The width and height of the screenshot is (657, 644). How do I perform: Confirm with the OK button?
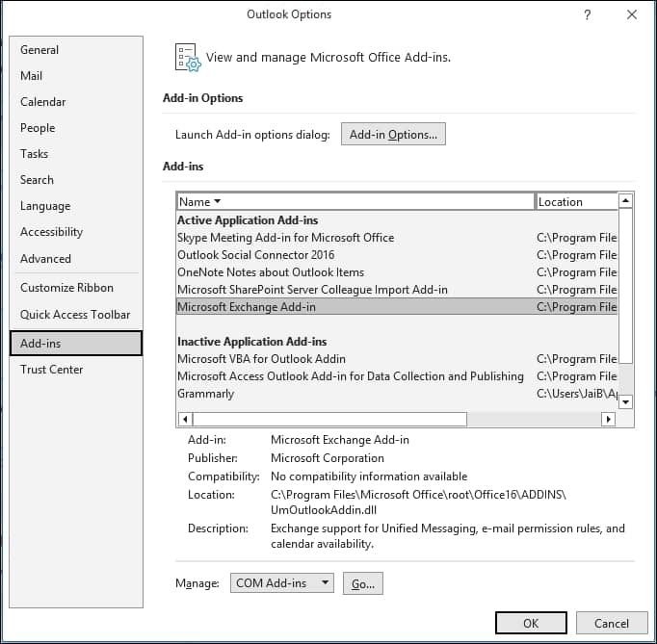[531, 623]
